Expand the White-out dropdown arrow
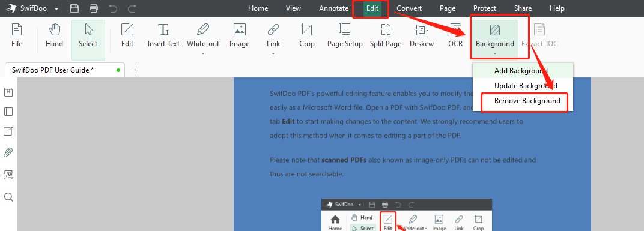This screenshot has height=231, width=644. [x=203, y=53]
